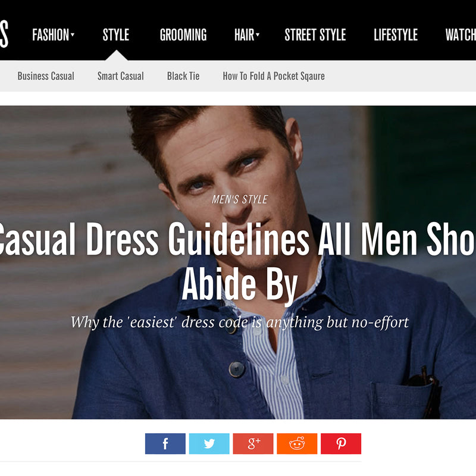Image resolution: width=476 pixels, height=476 pixels.
Task: Share article on Google Plus
Action: [x=253, y=443]
